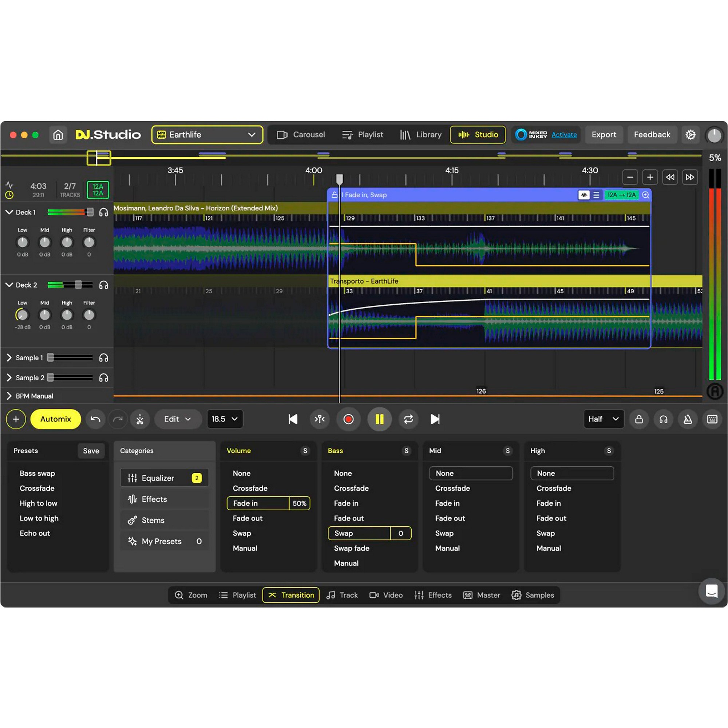This screenshot has height=728, width=728.
Task: Click the magnifier to zoom into the transition
Action: [x=645, y=195]
